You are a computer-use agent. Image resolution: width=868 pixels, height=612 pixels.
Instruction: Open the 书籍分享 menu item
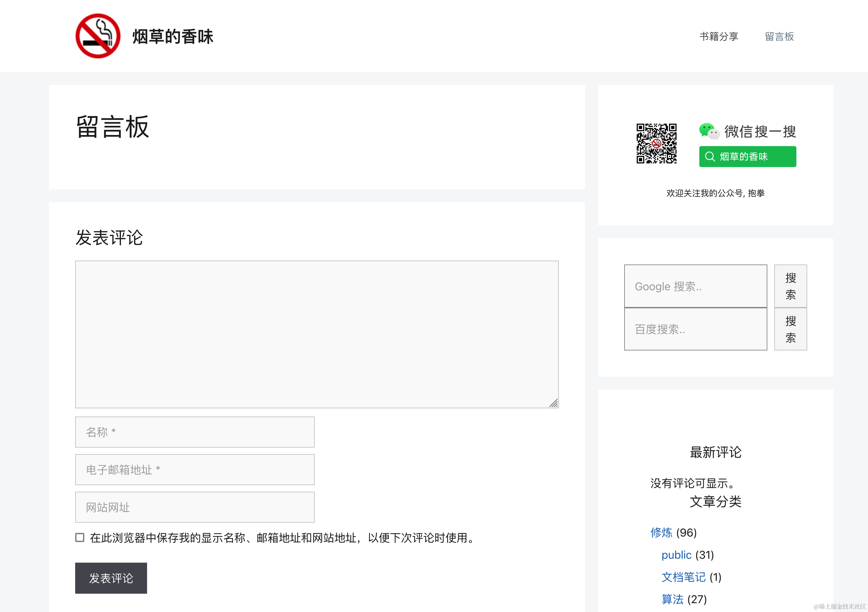[x=719, y=36]
